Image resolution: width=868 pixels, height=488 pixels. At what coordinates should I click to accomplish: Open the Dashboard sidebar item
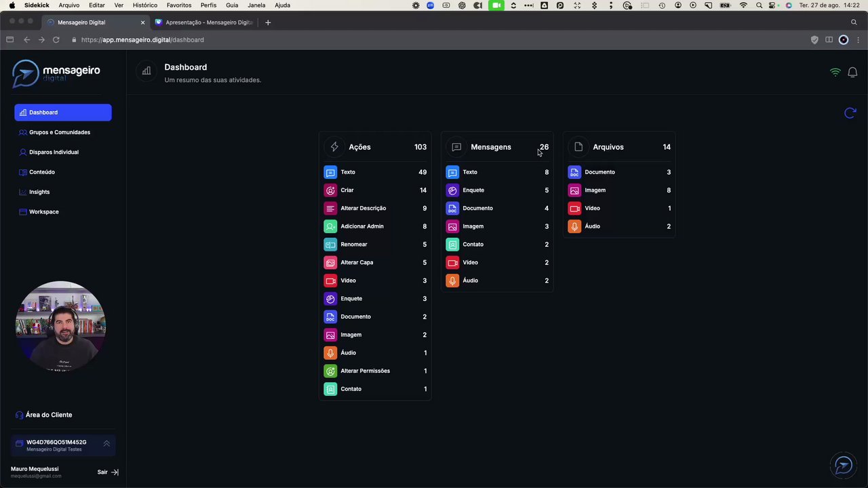(62, 113)
